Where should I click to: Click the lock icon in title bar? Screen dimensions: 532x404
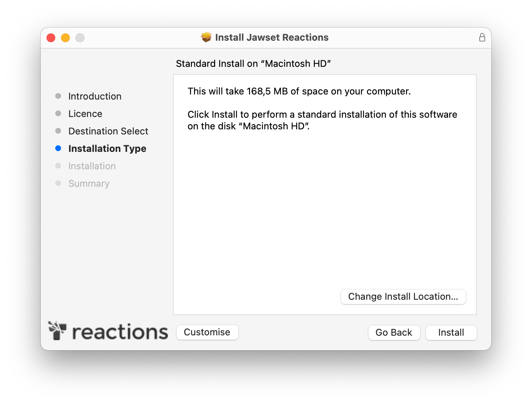coord(482,37)
